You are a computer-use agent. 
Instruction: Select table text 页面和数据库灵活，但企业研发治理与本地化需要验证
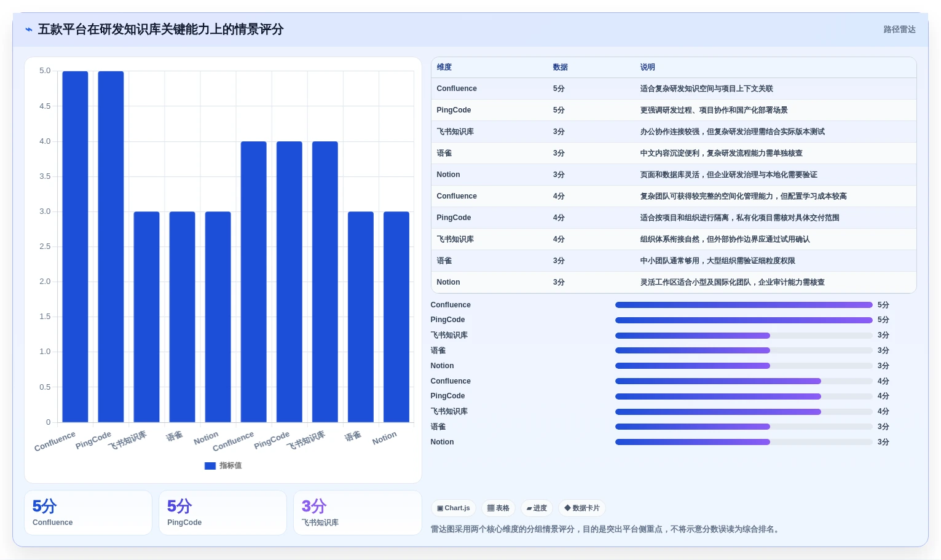pyautogui.click(x=729, y=175)
